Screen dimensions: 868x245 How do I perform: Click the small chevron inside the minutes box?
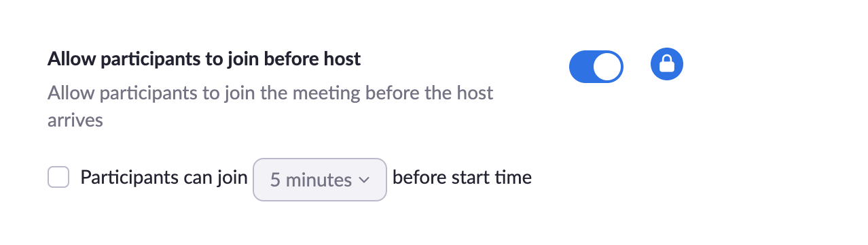pos(363,180)
